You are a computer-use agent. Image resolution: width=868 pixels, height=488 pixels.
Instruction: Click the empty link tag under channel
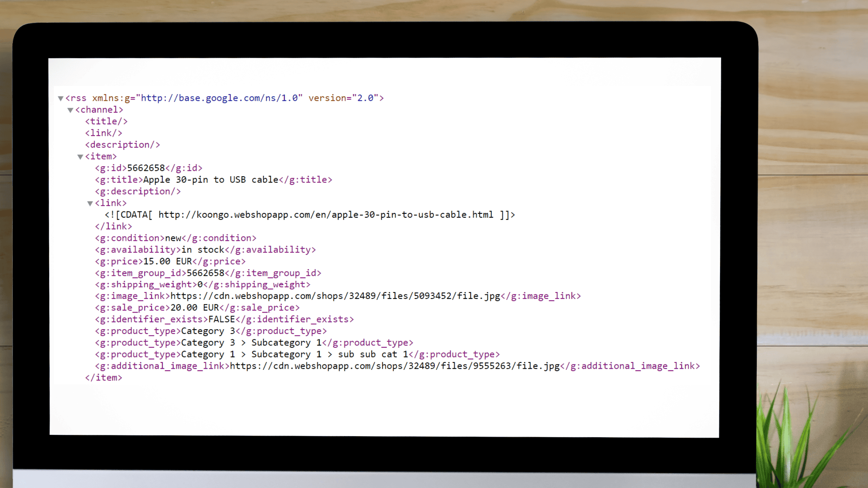pos(103,133)
